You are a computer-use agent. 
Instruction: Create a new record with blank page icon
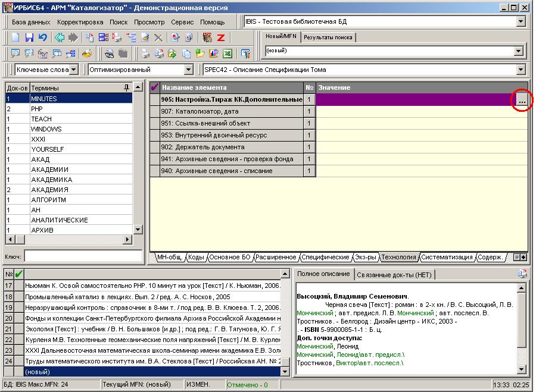15,37
